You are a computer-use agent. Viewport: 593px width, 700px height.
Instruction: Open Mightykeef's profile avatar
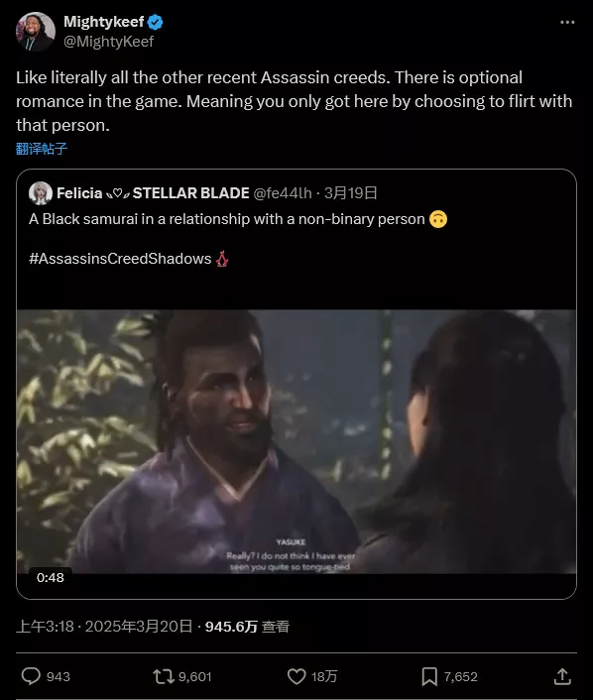pyautogui.click(x=36, y=32)
